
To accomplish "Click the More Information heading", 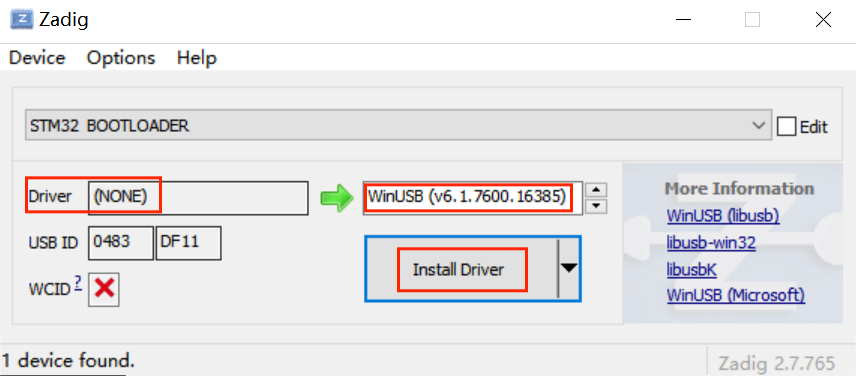I will (x=739, y=189).
